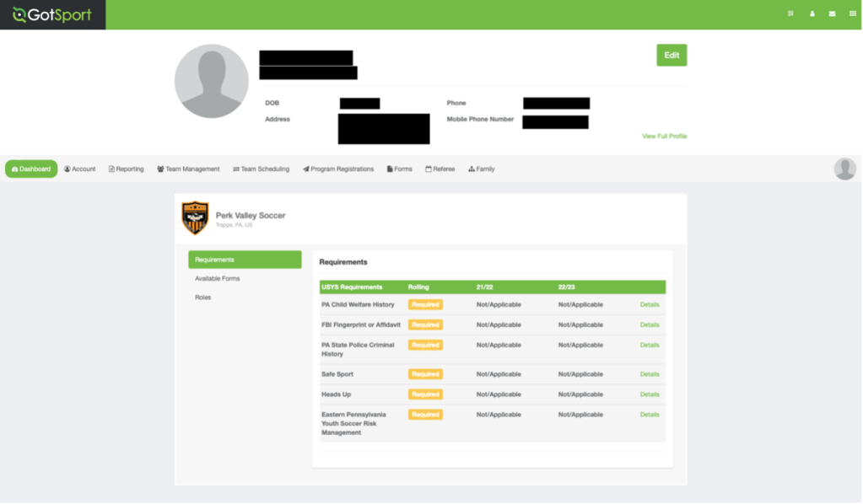This screenshot has width=863, height=504.
Task: Open Details for Safe Sport requirement
Action: pos(650,374)
